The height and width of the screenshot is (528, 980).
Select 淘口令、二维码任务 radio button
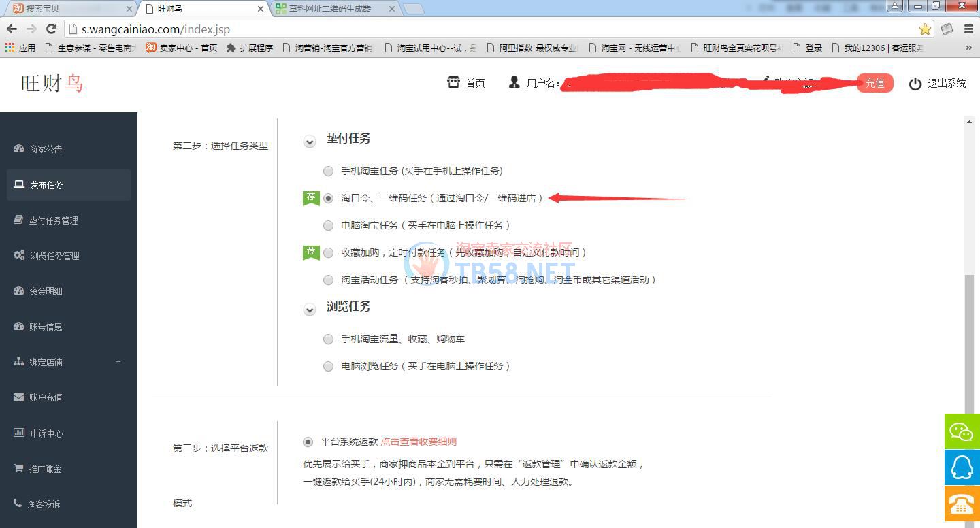(x=329, y=198)
